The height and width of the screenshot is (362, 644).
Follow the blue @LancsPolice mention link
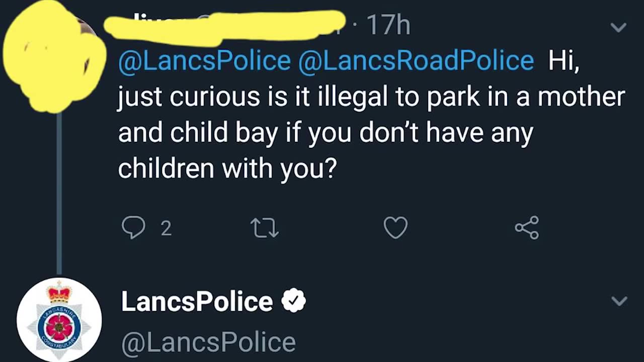204,61
